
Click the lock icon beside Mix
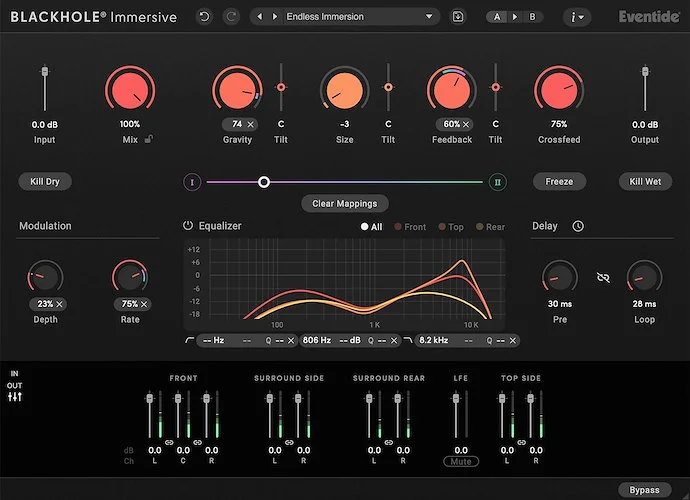coord(149,140)
